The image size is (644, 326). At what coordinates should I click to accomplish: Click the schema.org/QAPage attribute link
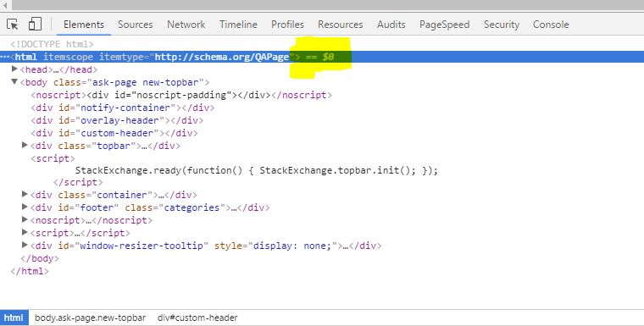coord(222,57)
